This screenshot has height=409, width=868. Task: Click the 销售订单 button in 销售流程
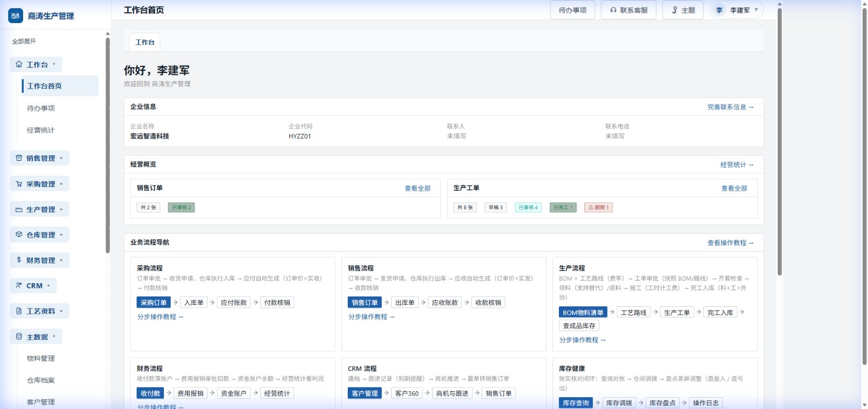[x=365, y=303]
